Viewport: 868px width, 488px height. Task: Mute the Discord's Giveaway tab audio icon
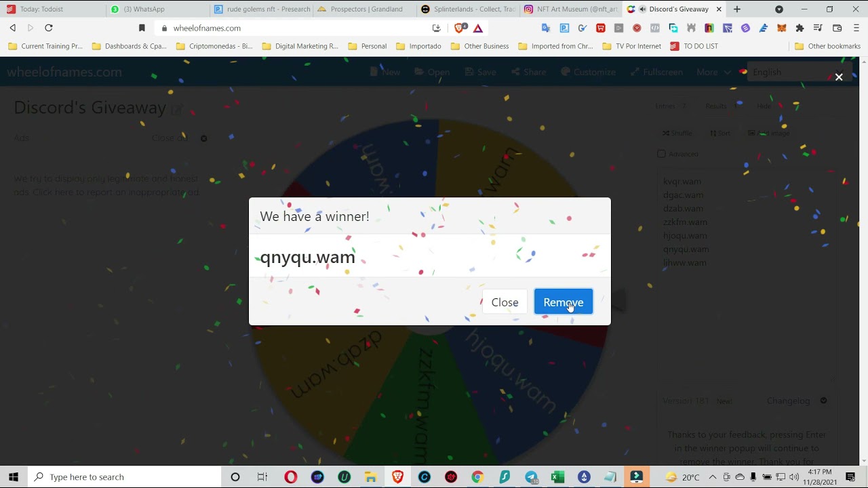tap(642, 9)
